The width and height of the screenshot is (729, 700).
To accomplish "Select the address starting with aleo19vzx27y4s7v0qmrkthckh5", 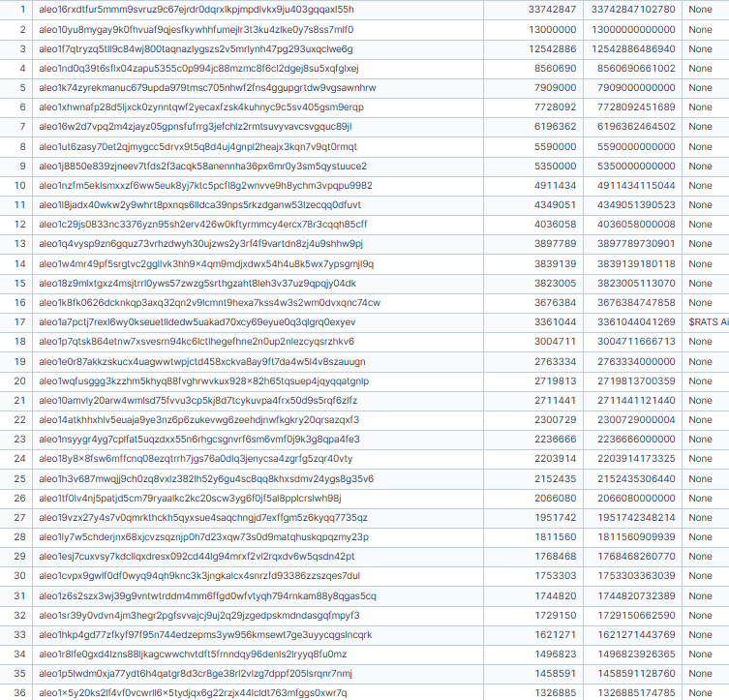I will click(203, 518).
